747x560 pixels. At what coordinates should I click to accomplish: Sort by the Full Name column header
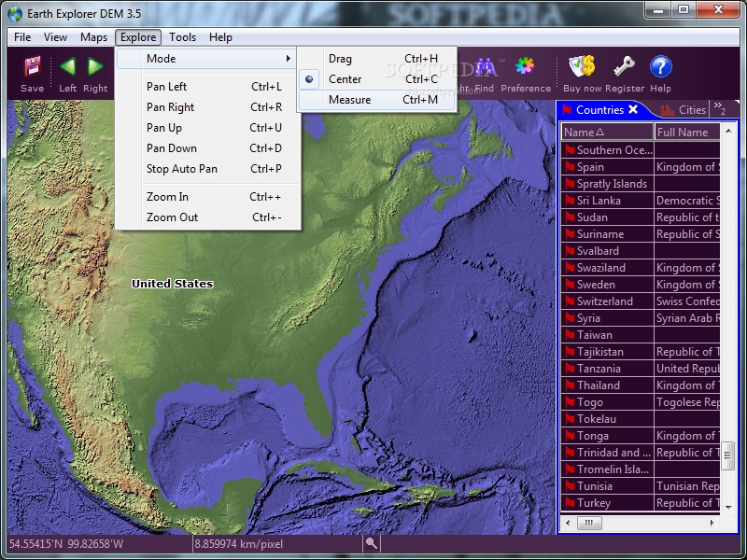(687, 132)
